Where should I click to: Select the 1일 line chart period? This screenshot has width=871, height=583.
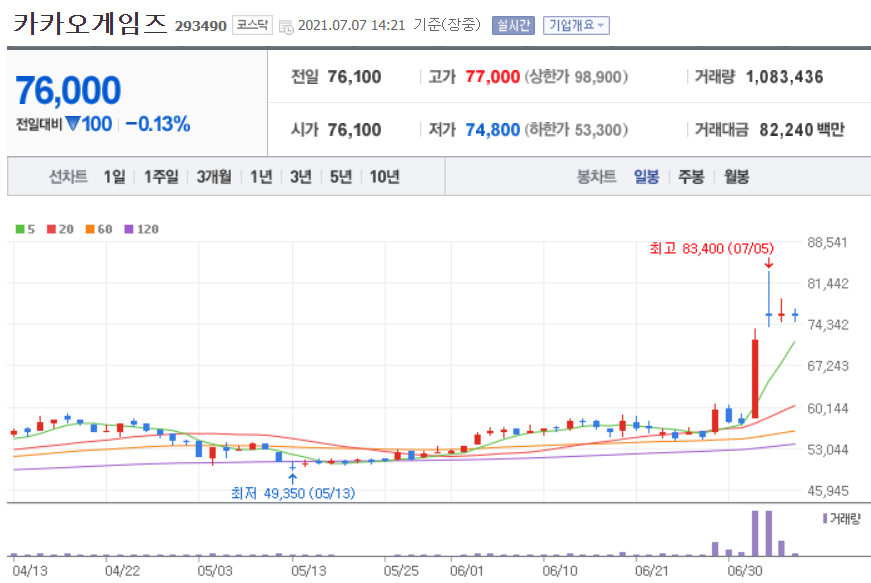(114, 177)
